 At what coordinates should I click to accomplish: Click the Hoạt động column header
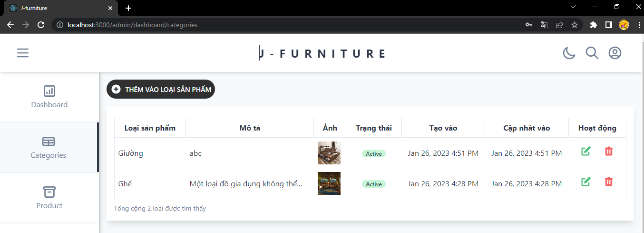point(597,128)
